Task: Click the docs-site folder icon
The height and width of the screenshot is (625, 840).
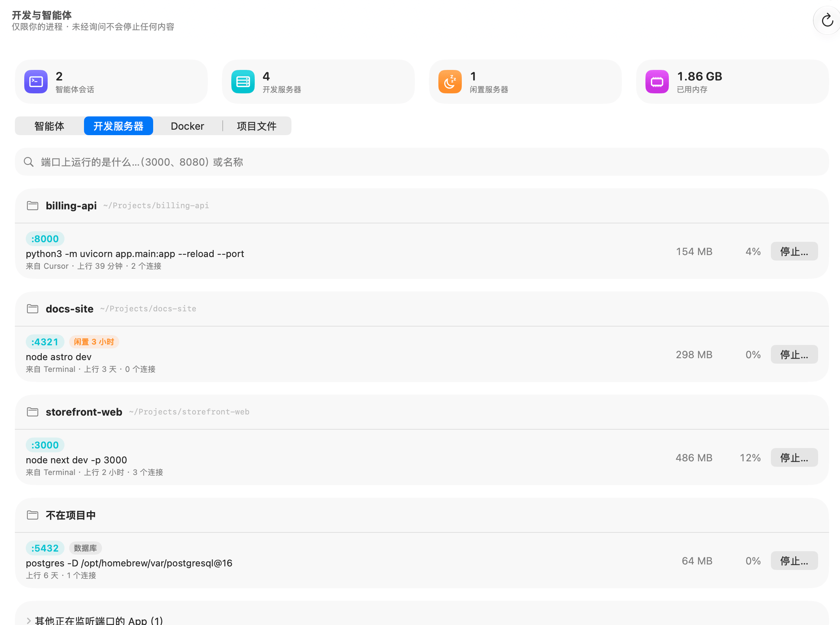Action: click(32, 309)
